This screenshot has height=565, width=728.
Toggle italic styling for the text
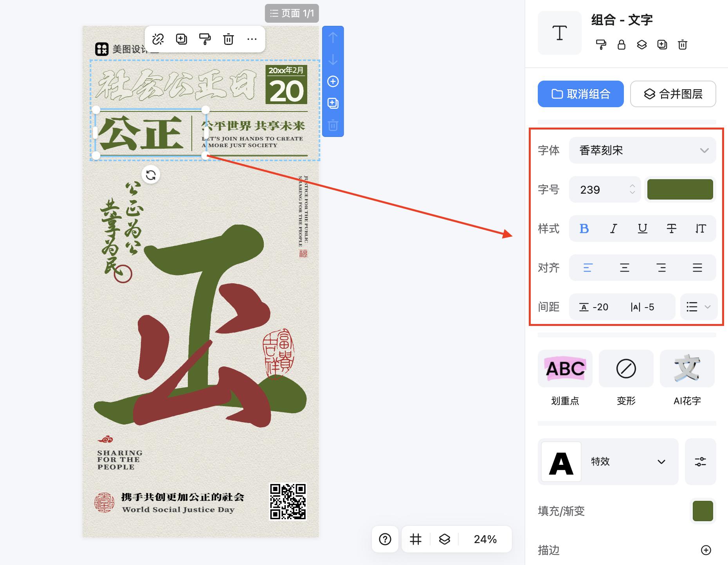coord(613,229)
